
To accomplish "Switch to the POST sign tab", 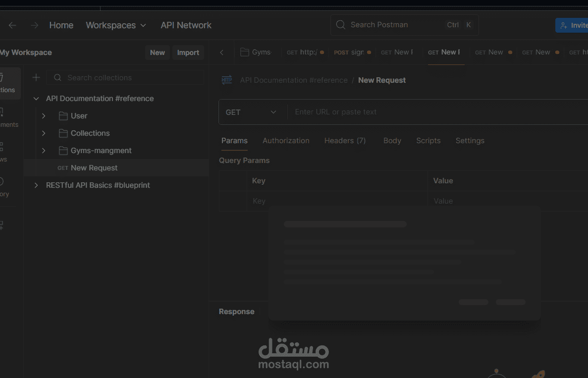I will click(x=352, y=52).
